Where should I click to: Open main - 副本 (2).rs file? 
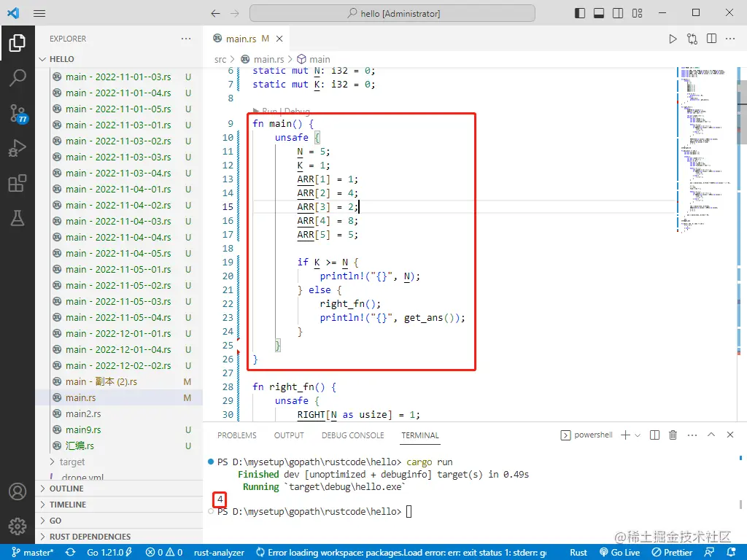(120, 381)
